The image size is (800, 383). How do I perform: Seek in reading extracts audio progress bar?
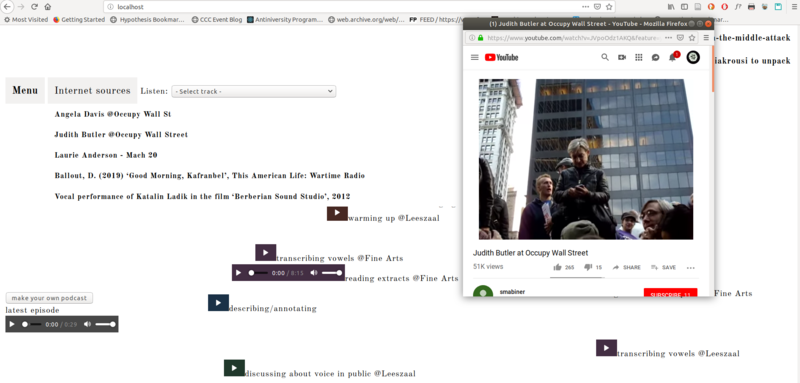coord(258,273)
